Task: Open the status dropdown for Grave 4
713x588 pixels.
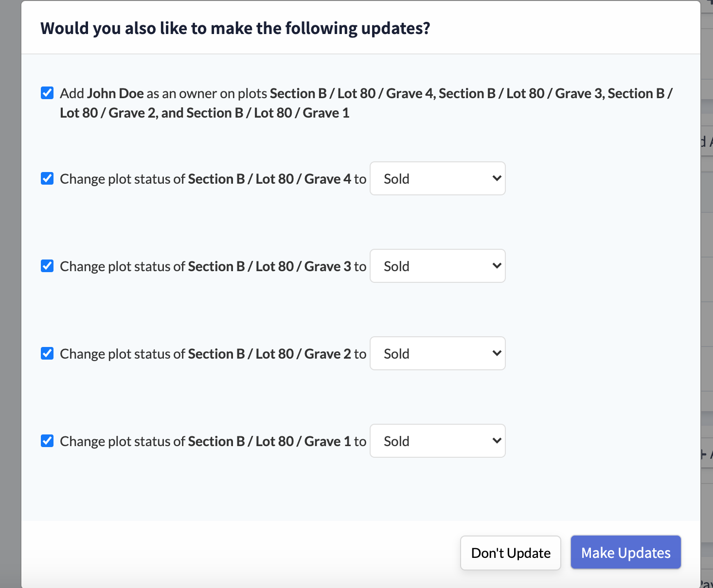Action: (x=437, y=178)
